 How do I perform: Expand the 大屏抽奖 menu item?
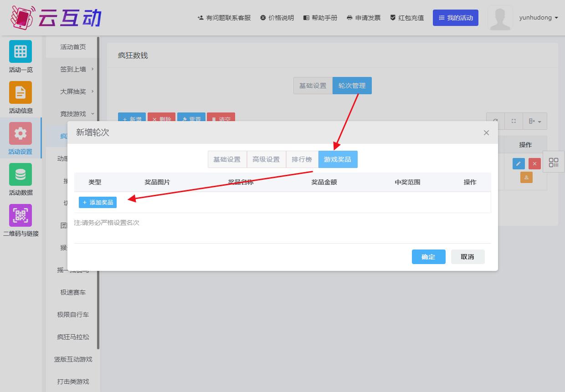73,92
